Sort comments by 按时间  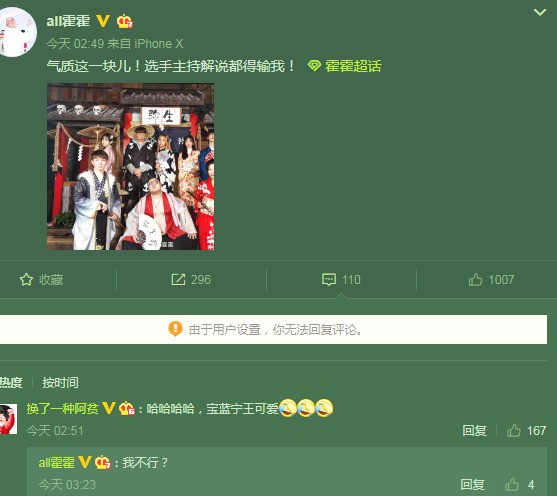click(x=60, y=383)
